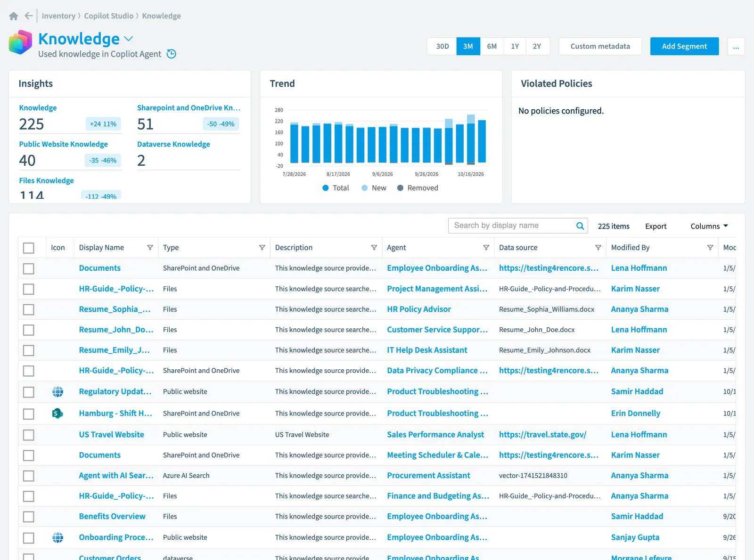The width and height of the screenshot is (754, 560).
Task: Switch to the 1Y time range
Action: point(515,47)
